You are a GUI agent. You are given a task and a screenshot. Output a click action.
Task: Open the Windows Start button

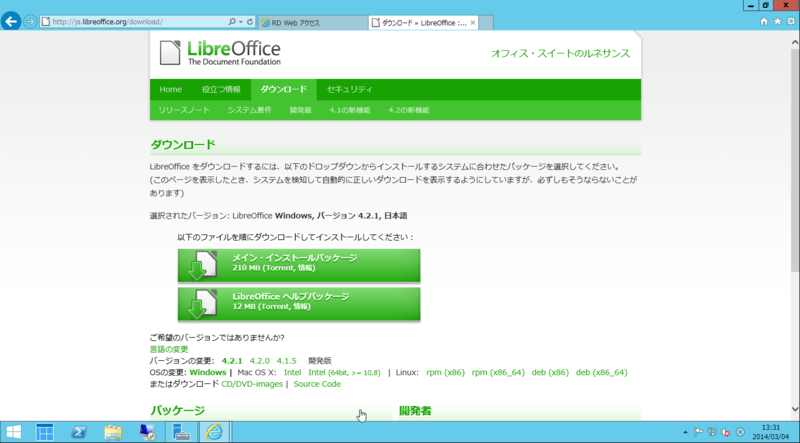[14, 432]
